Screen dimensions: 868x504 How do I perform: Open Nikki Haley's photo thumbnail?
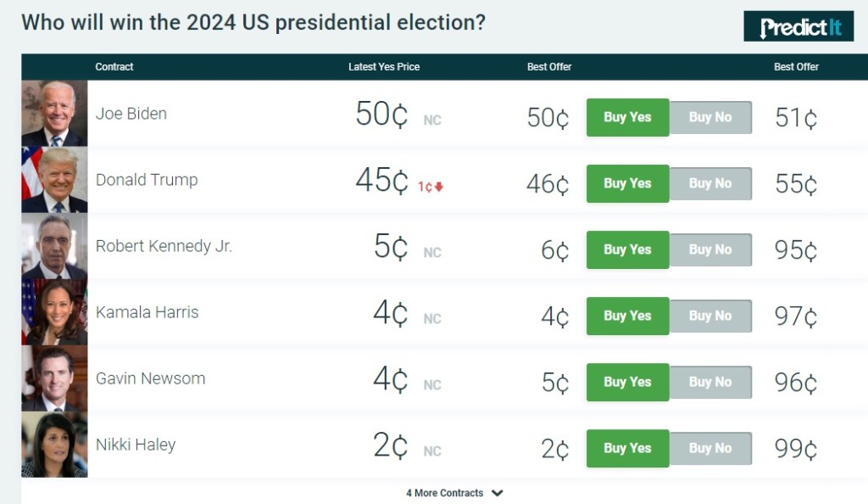[x=54, y=445]
